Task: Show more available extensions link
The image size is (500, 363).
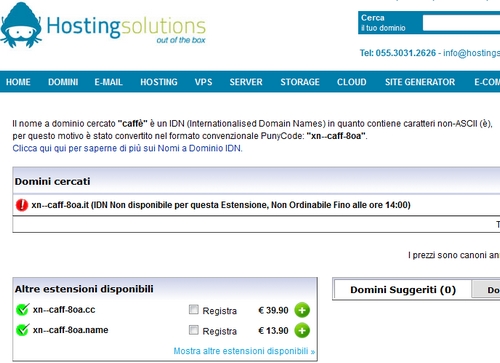Action: coord(244,351)
